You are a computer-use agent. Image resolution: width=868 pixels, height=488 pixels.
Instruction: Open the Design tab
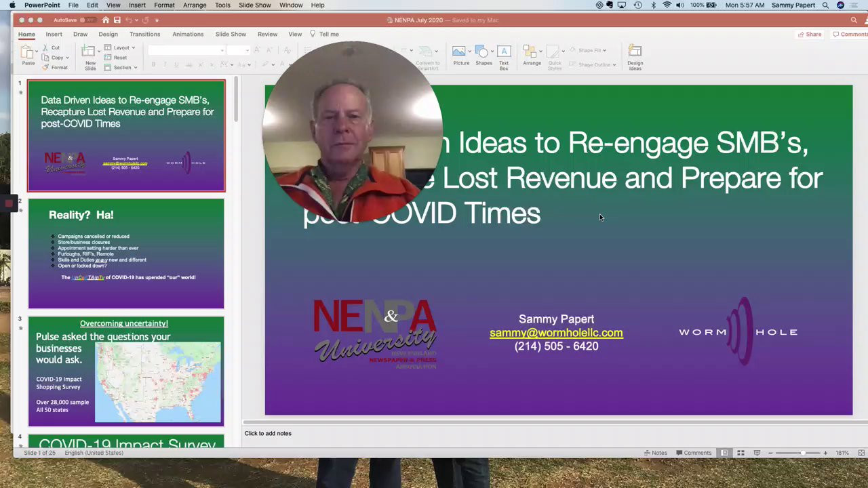tap(108, 34)
